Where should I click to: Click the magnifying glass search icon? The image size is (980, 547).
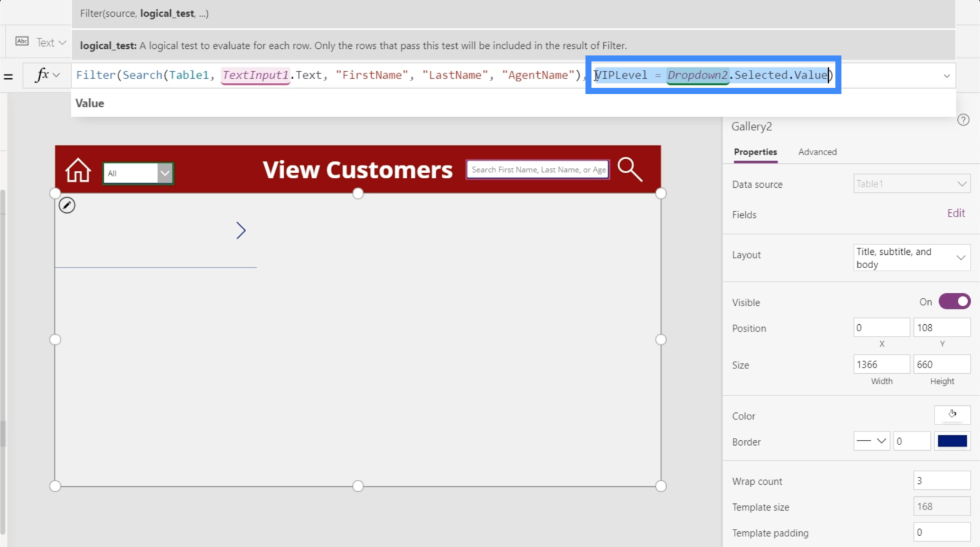630,170
